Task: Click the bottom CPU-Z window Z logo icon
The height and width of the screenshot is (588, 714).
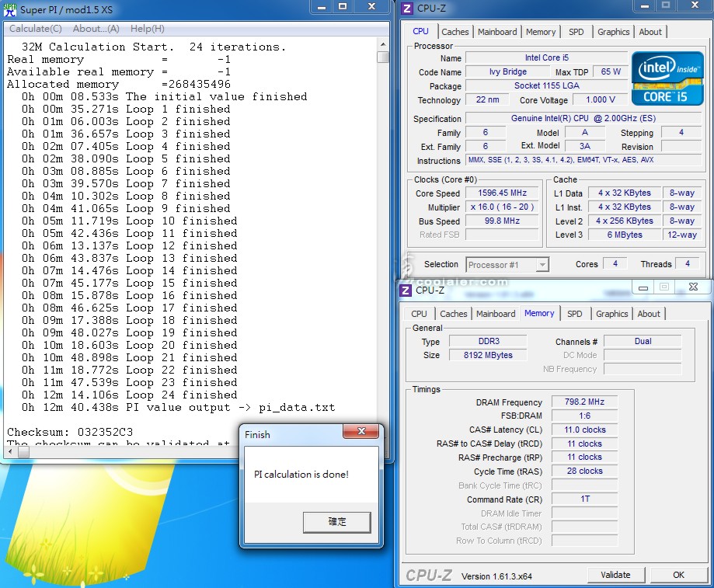Action: tap(406, 290)
